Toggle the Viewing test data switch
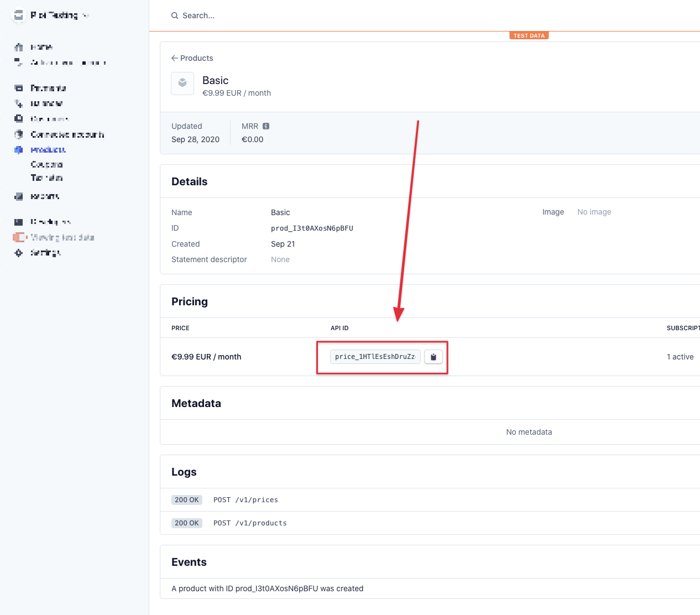 (19, 237)
